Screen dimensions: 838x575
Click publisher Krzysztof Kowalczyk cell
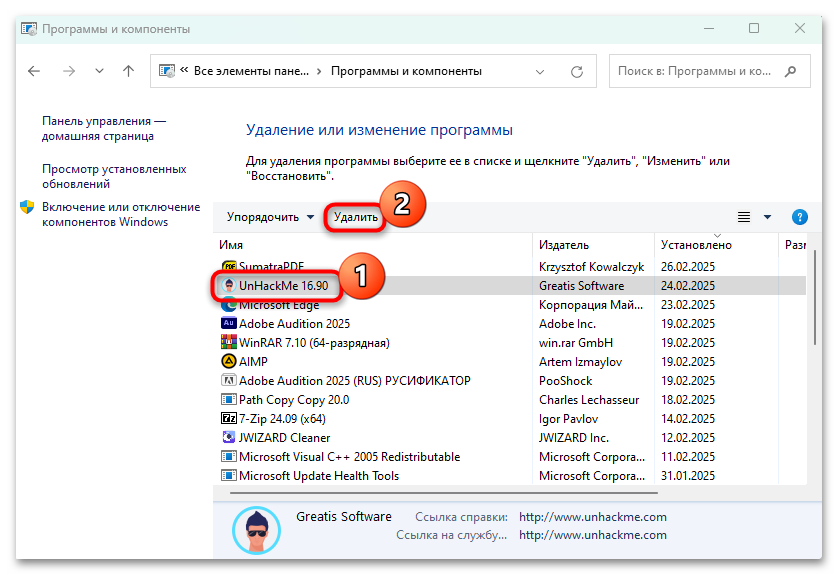(591, 267)
